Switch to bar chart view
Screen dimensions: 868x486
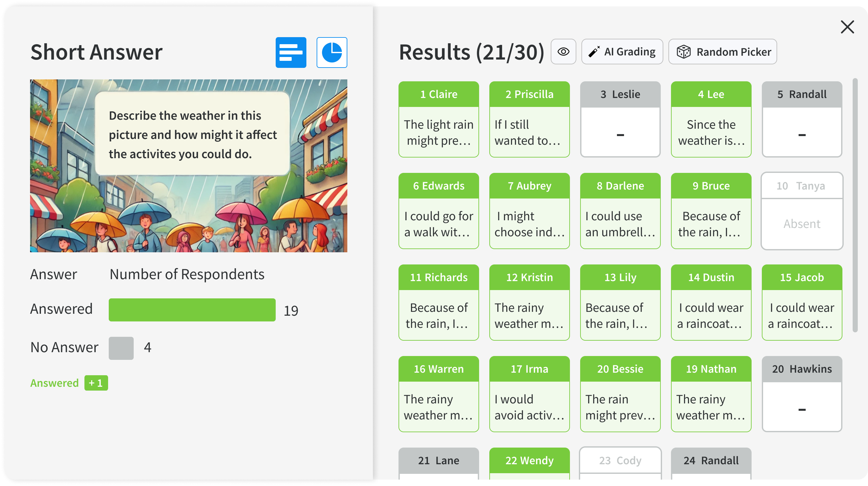coord(290,52)
